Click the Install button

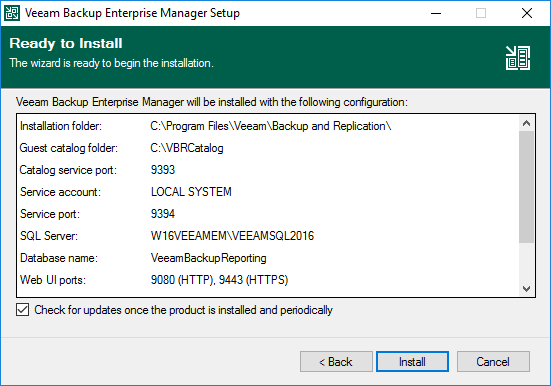point(412,361)
